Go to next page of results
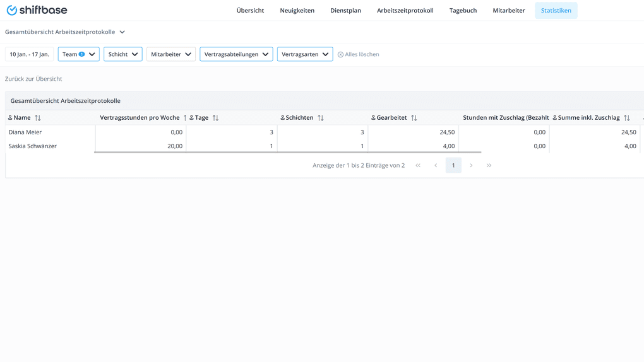644x362 pixels. (471, 165)
